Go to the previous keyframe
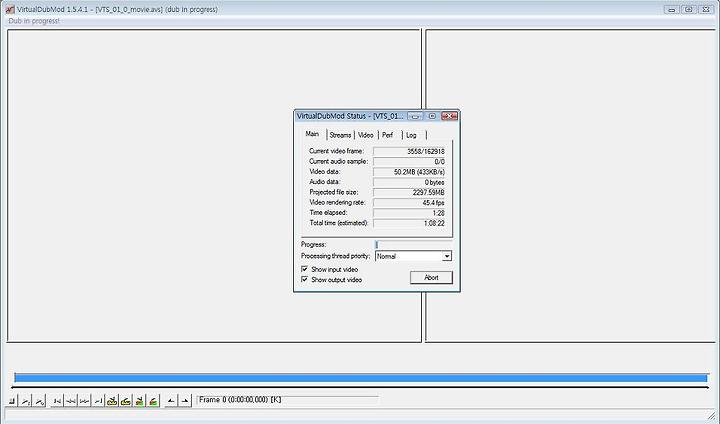720x424 pixels. [x=112, y=401]
